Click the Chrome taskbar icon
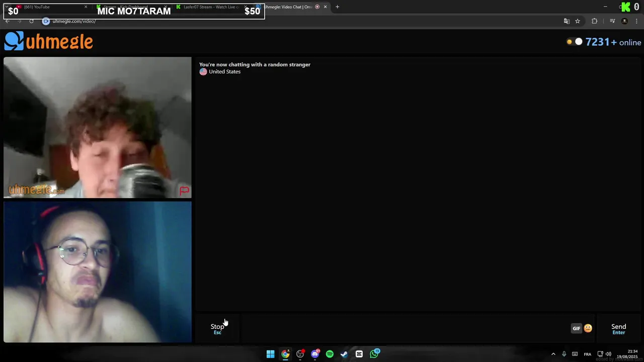Image resolution: width=644 pixels, height=362 pixels. click(285, 354)
